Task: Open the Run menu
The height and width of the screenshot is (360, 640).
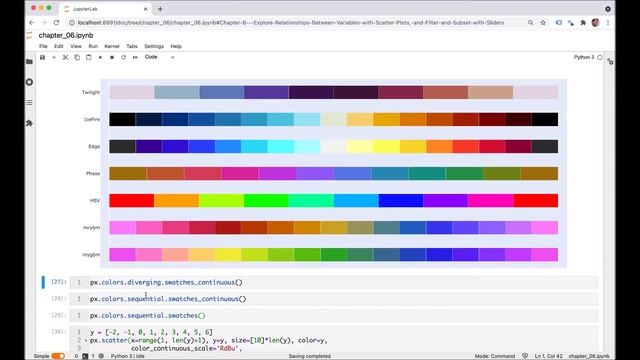Action: [93, 46]
